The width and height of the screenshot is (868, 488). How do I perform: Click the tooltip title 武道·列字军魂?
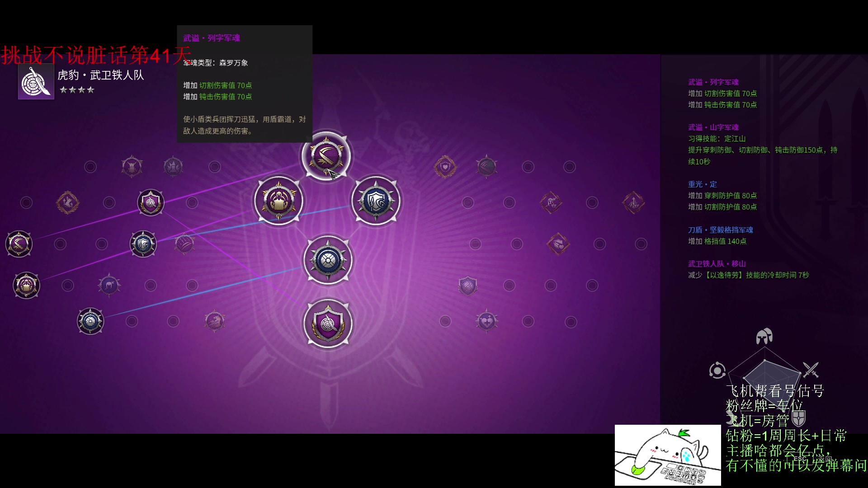click(x=212, y=38)
